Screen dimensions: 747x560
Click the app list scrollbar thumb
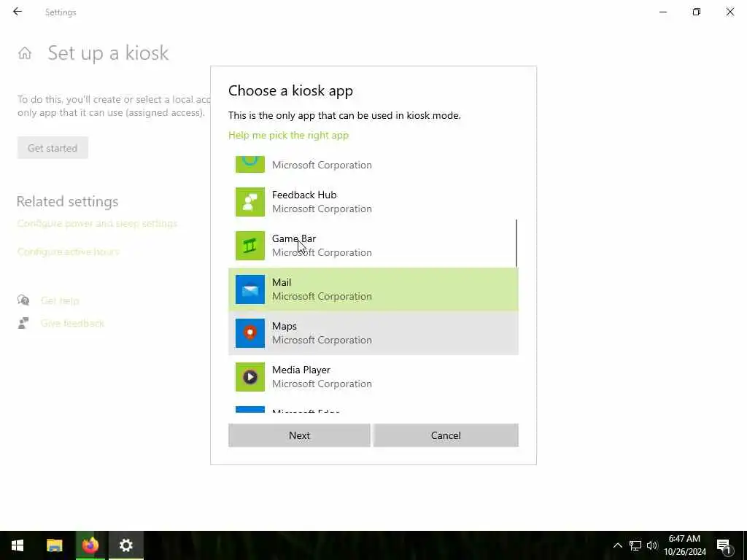pyautogui.click(x=516, y=244)
